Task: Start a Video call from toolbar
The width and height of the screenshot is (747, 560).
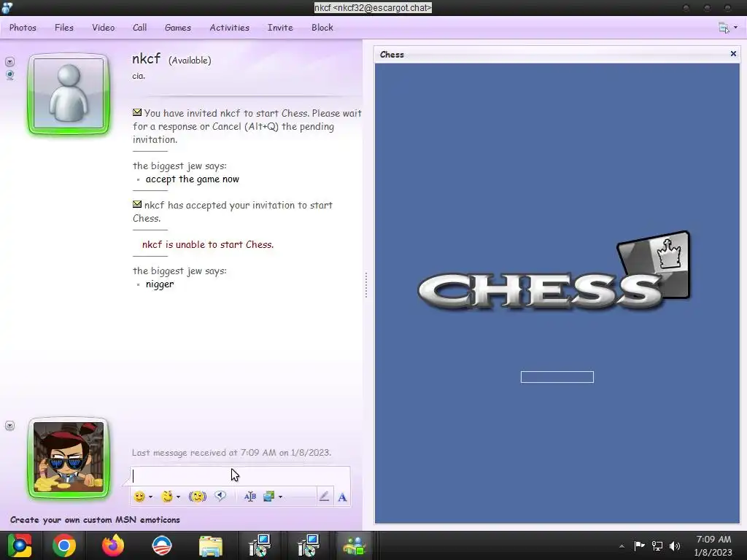Action: click(x=104, y=28)
